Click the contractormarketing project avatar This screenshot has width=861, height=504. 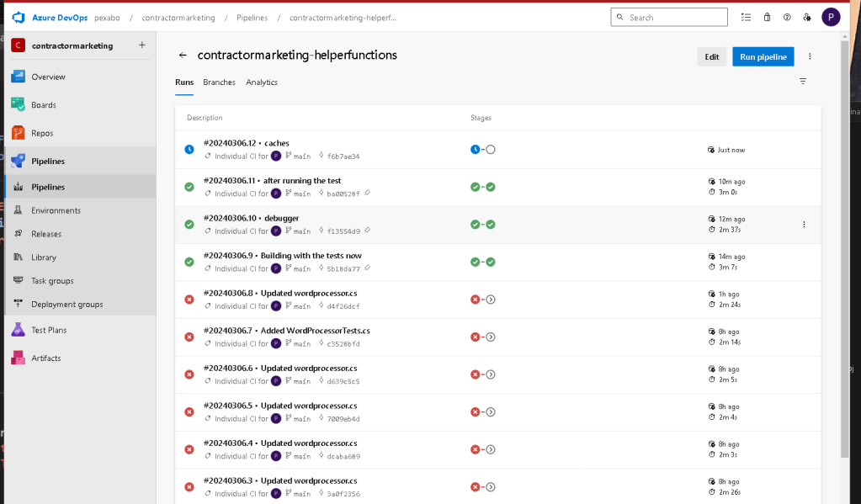19,45
